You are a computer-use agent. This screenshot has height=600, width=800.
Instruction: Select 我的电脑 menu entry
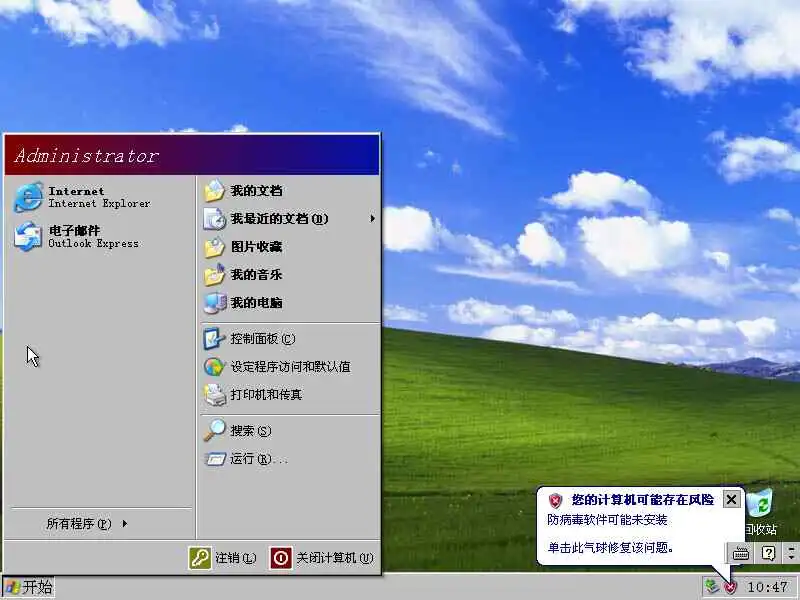(x=291, y=303)
